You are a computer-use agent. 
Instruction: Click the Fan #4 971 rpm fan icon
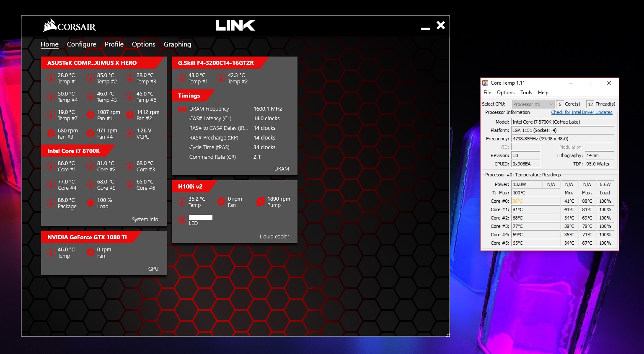click(x=91, y=134)
